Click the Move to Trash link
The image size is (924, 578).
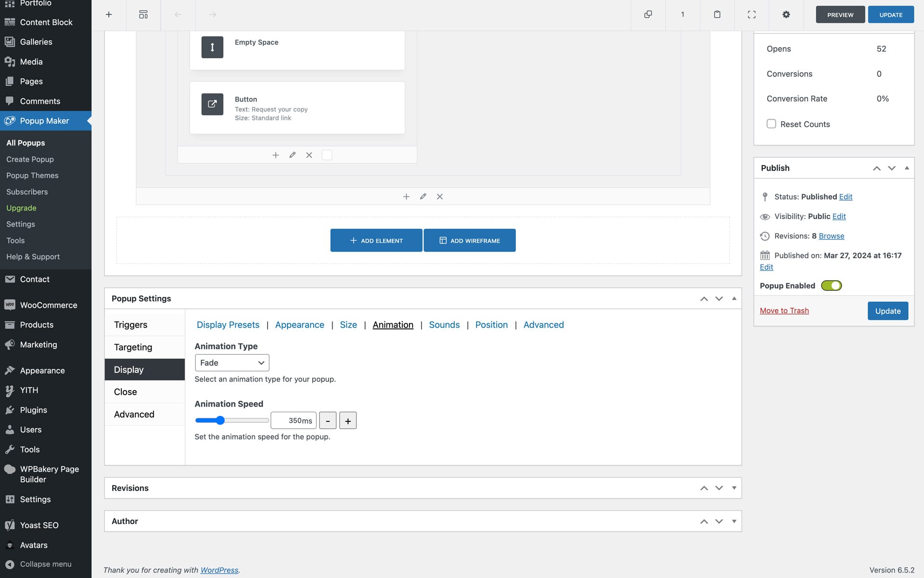pos(784,311)
